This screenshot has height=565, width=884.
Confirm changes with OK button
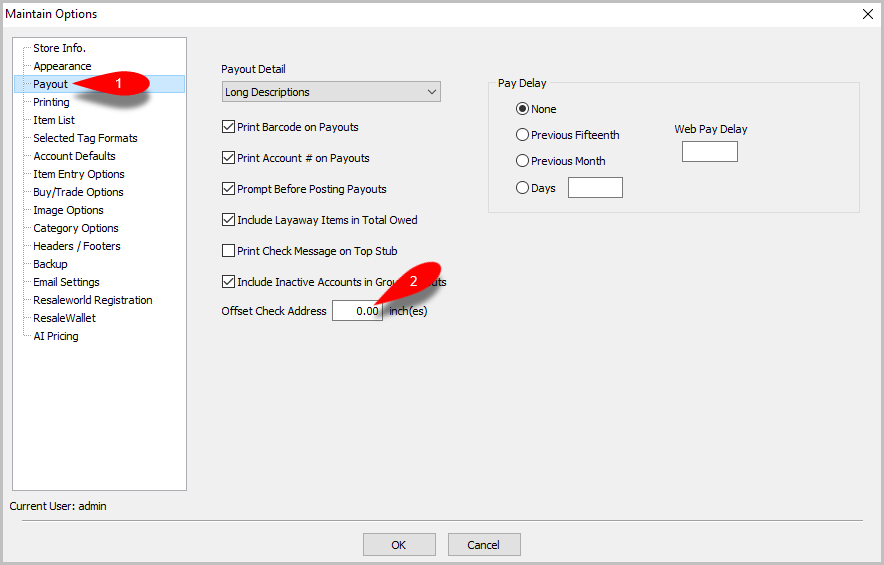[x=399, y=545]
